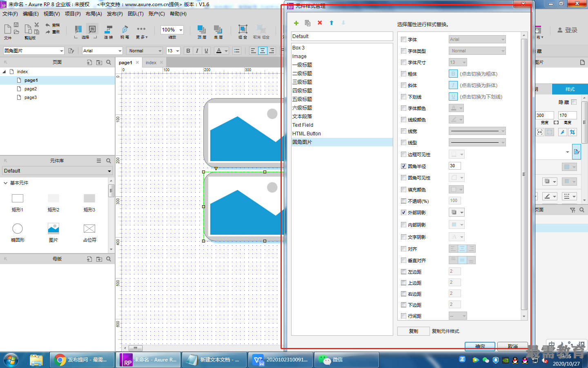
Task: Click 登录 to sign in
Action: [x=568, y=30]
